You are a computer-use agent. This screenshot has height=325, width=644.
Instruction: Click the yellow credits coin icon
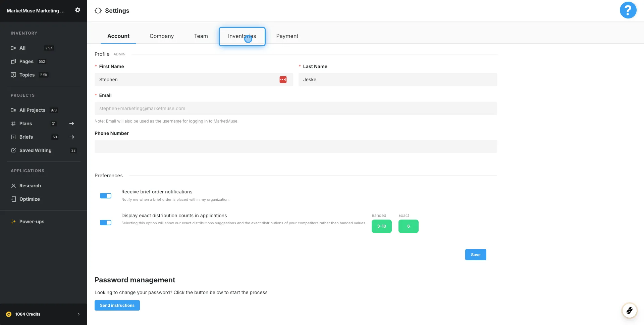[x=9, y=314]
